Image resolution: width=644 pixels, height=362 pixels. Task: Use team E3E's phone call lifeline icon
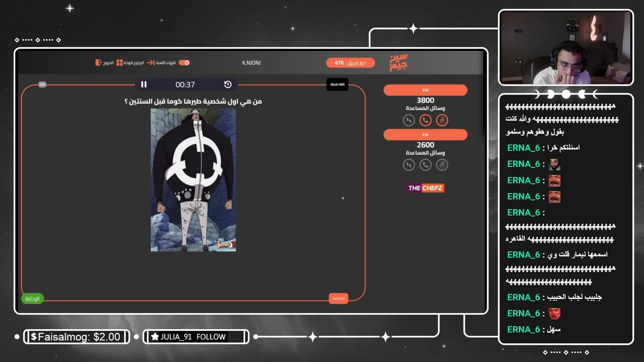(x=426, y=164)
